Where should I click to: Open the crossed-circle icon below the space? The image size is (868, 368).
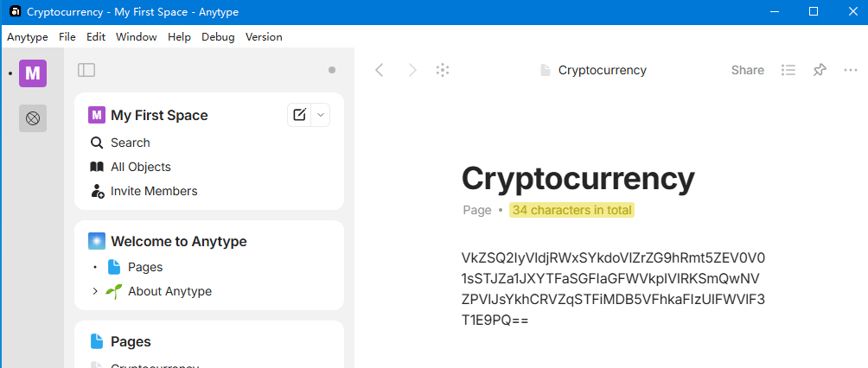pos(33,118)
